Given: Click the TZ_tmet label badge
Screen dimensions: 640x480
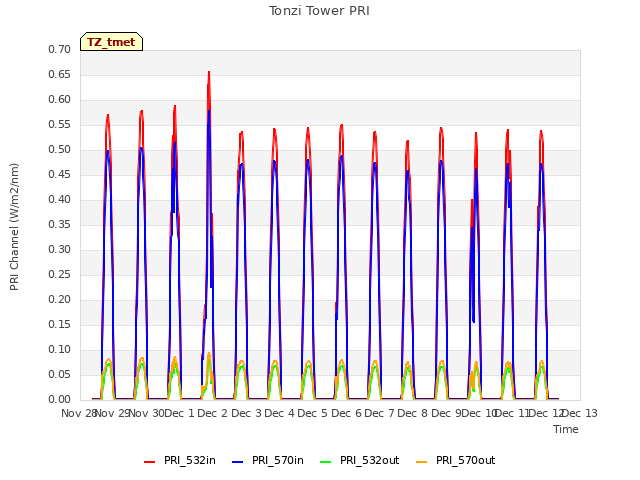Looking at the screenshot, I should [x=111, y=42].
